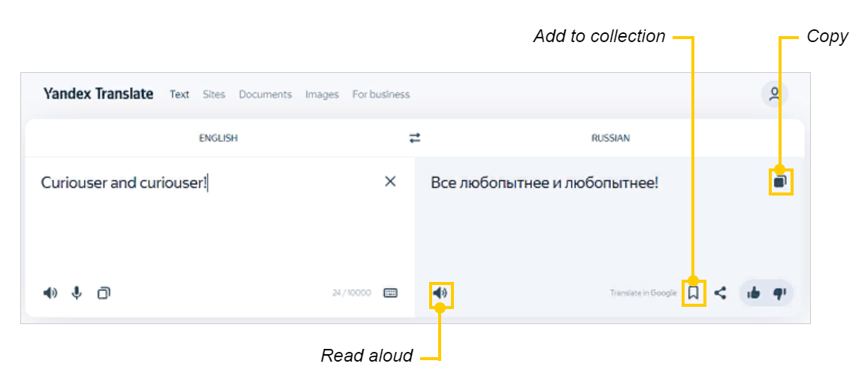The height and width of the screenshot is (388, 868).
Task: Open the user profile menu
Action: [x=774, y=95]
